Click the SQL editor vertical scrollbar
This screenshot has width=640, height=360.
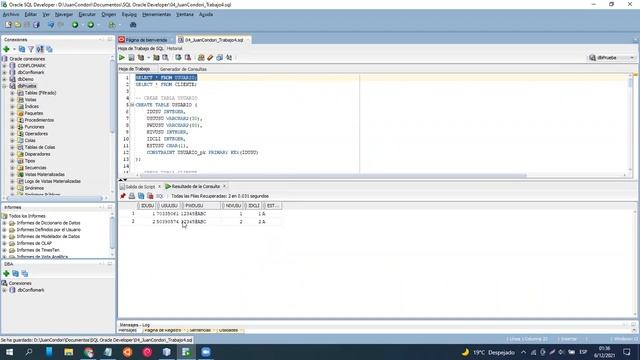click(x=630, y=122)
